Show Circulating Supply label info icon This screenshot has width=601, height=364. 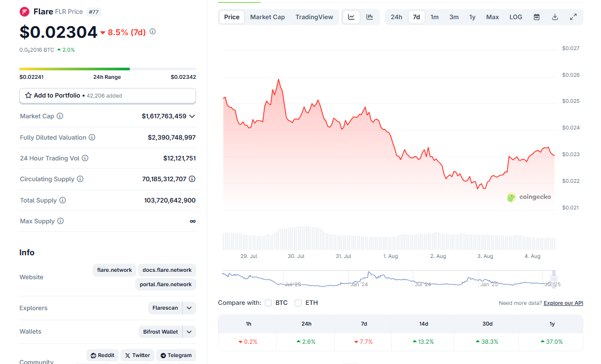80,179
